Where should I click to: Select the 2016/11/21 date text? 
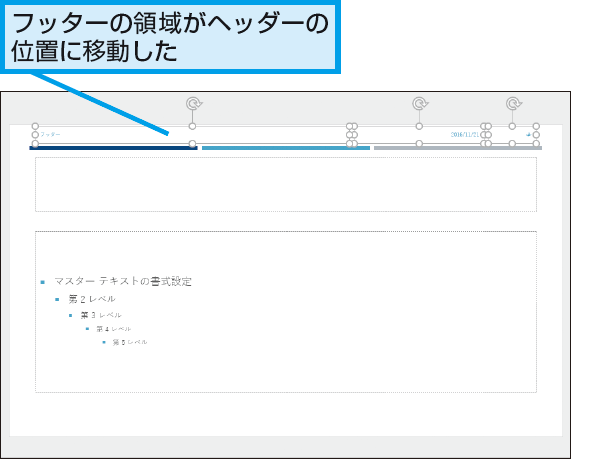465,134
